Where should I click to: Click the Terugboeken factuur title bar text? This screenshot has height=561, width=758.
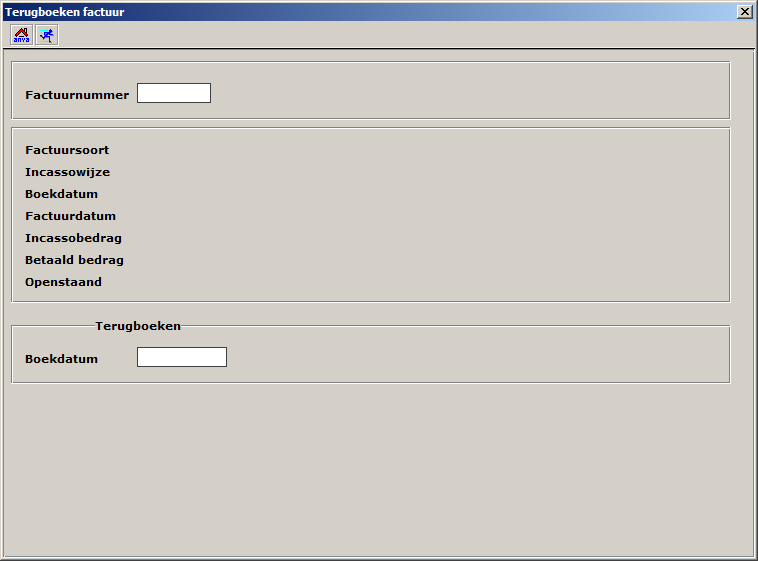(65, 11)
